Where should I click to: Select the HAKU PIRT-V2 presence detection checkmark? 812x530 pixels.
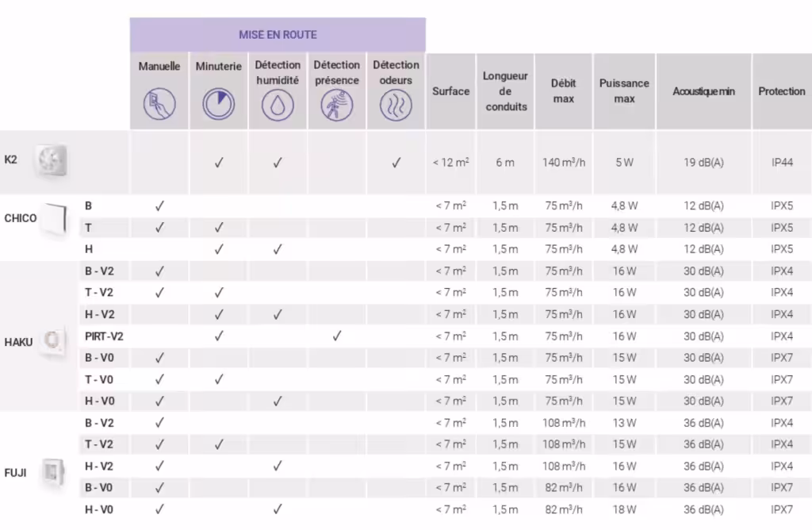[337, 336]
